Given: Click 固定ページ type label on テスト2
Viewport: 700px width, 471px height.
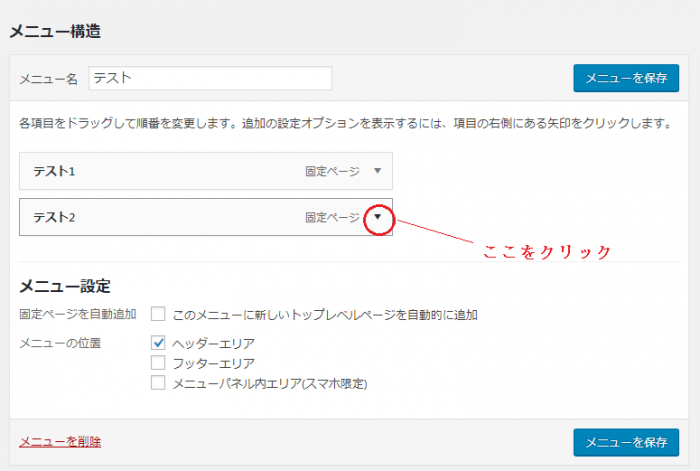Looking at the screenshot, I should point(332,217).
